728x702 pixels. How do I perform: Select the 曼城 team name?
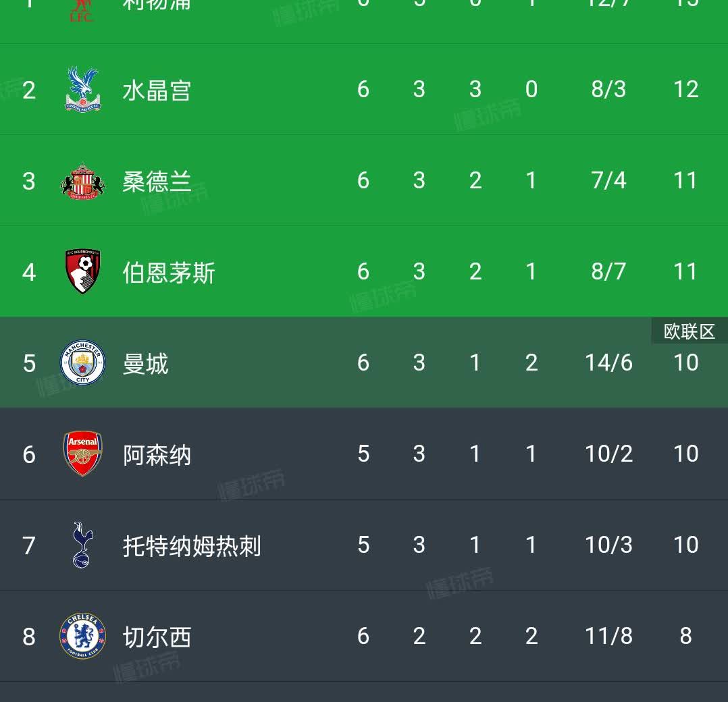point(145,364)
